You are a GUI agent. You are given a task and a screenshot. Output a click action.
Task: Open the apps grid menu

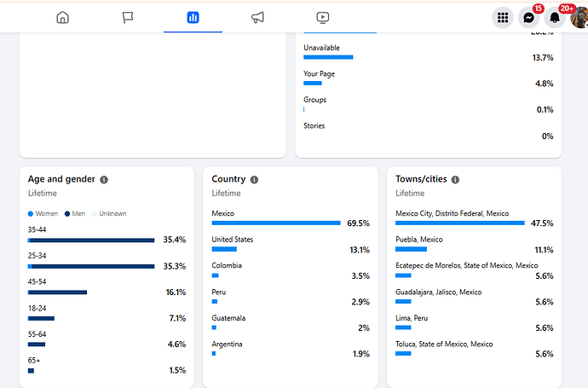coord(503,17)
